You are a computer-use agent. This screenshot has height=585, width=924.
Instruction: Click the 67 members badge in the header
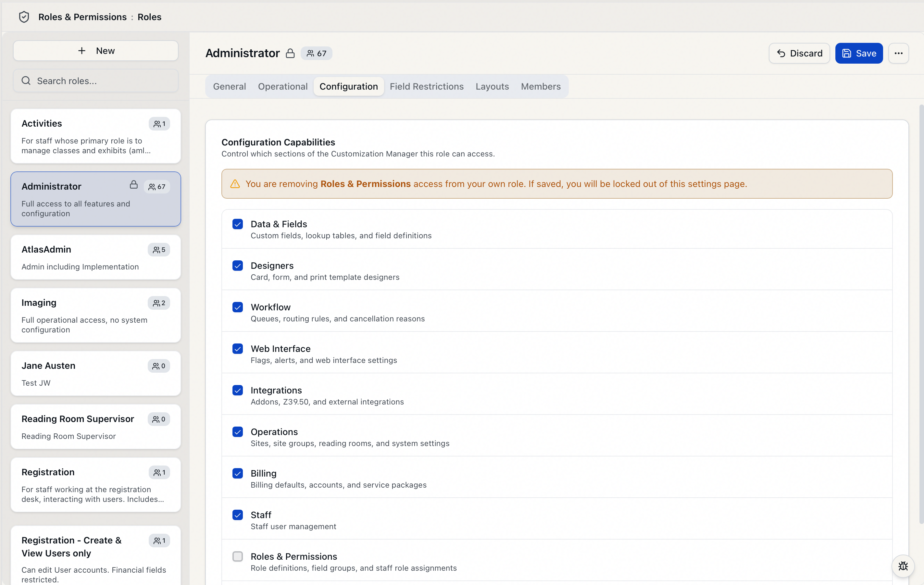[x=316, y=53]
